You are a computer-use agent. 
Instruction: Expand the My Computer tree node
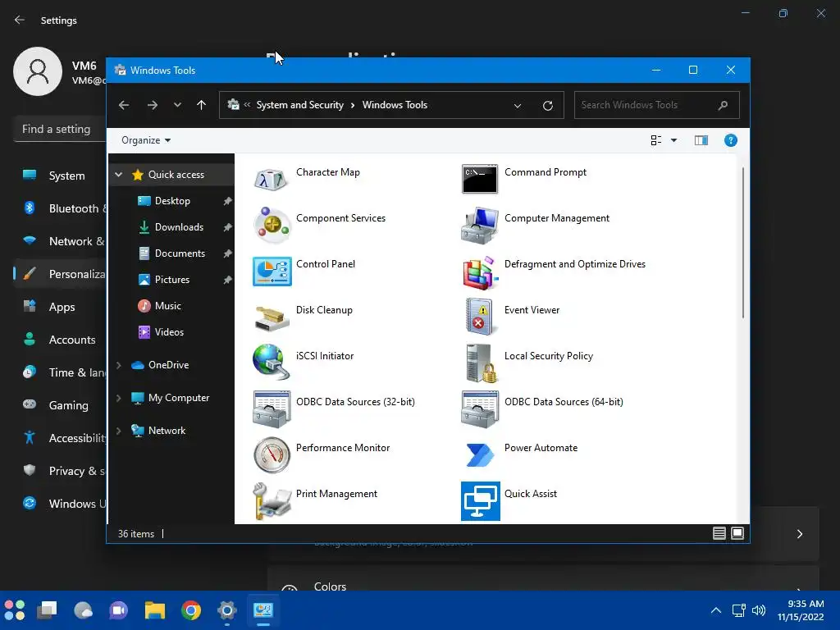click(x=119, y=398)
